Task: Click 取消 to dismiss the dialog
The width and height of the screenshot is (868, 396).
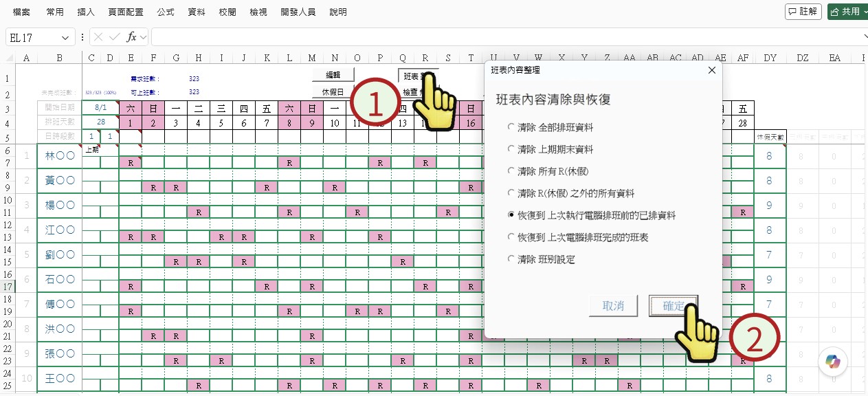Action: pos(613,306)
